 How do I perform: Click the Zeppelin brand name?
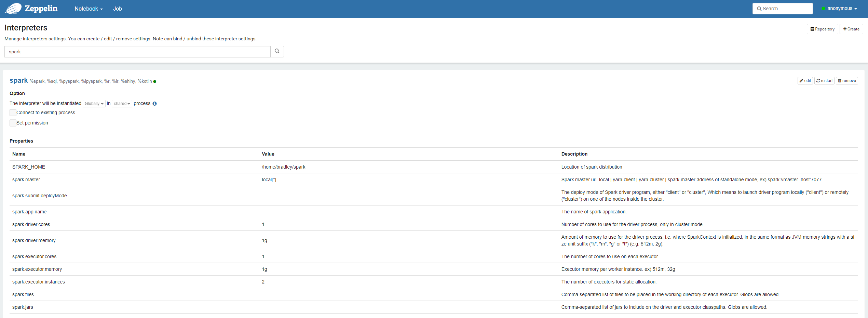tap(41, 9)
